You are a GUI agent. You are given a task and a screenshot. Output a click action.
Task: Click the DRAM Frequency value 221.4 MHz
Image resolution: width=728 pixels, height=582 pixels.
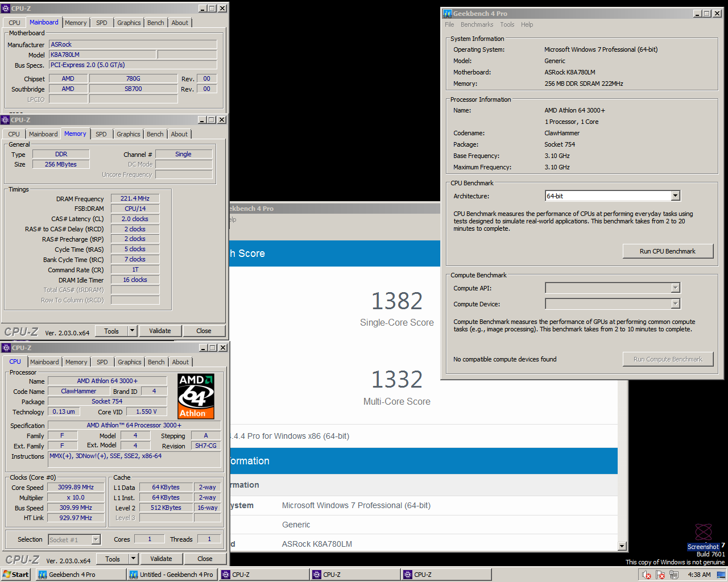pyautogui.click(x=135, y=198)
